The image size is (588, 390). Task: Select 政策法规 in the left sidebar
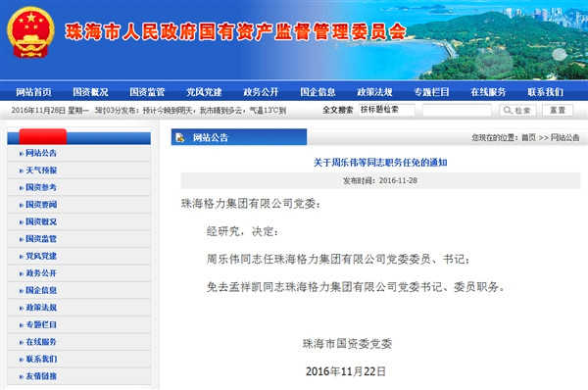(x=41, y=308)
